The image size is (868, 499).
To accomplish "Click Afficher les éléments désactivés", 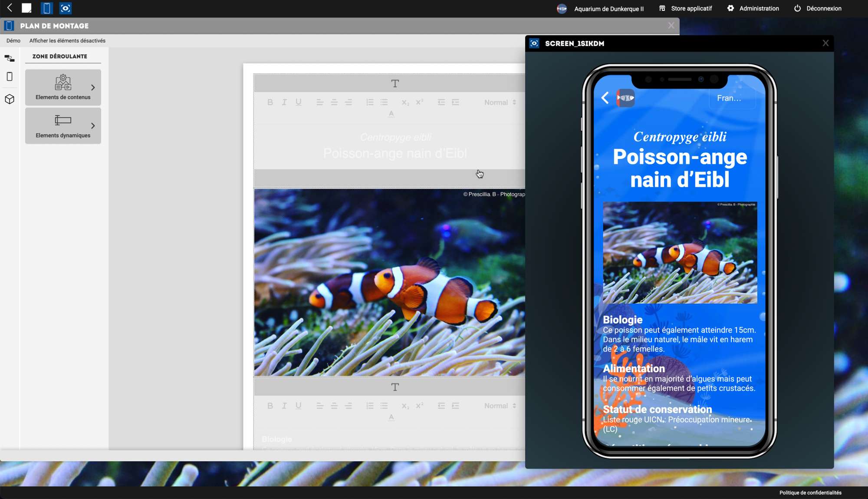I will (67, 41).
